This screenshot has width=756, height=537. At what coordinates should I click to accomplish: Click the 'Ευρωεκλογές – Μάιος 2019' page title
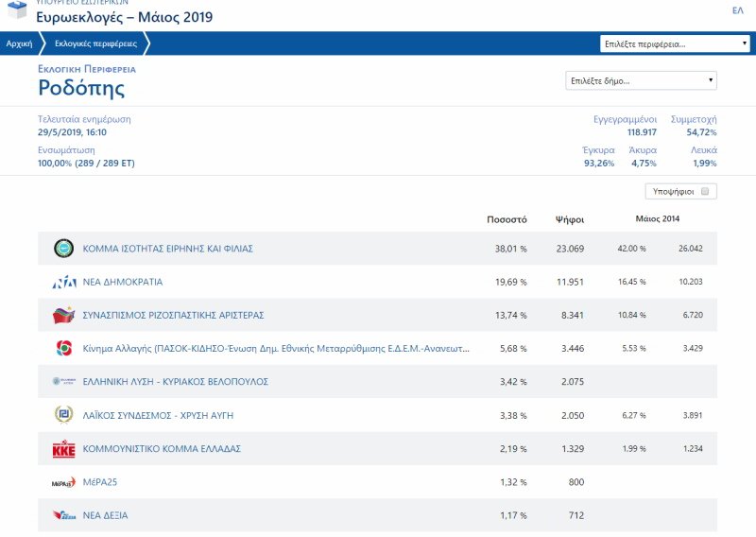tap(125, 17)
